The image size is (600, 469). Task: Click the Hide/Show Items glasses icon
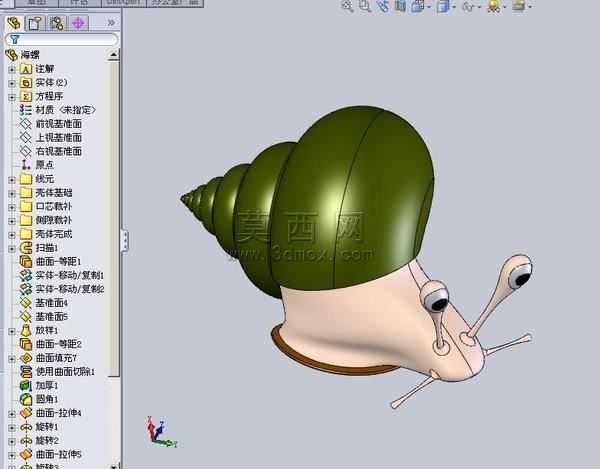tap(468, 6)
